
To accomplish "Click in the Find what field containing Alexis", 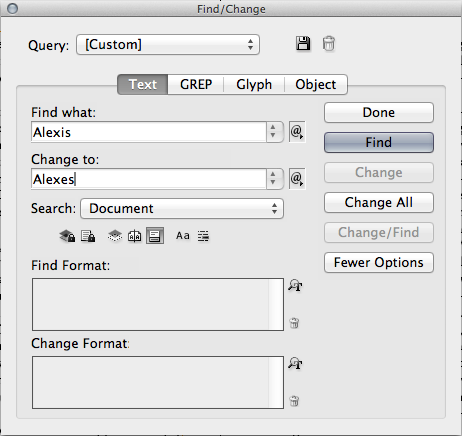I will coord(149,132).
